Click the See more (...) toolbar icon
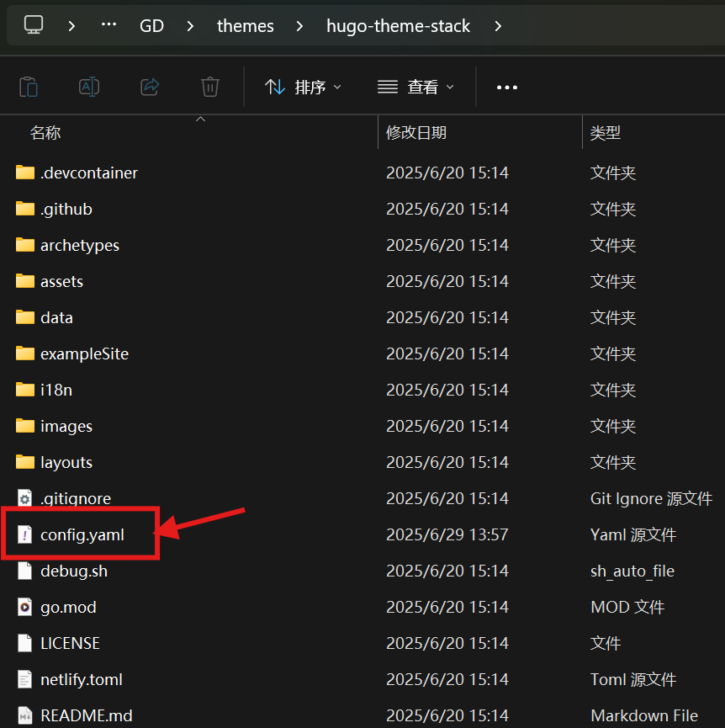 tap(506, 87)
